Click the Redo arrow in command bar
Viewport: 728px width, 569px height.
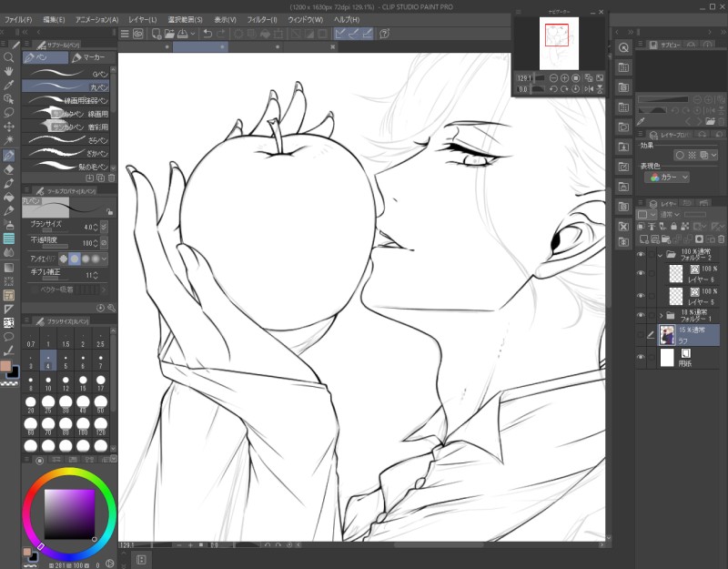click(221, 34)
